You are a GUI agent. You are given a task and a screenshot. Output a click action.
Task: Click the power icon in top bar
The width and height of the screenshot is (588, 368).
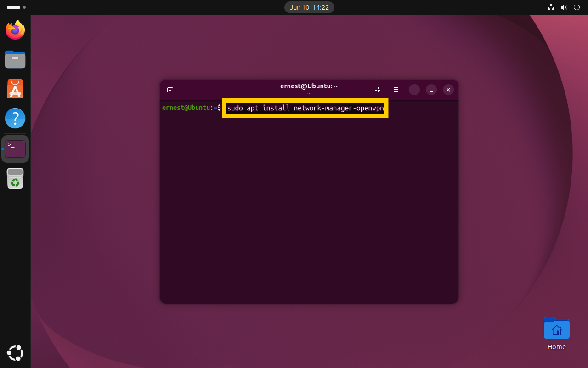tap(577, 7)
